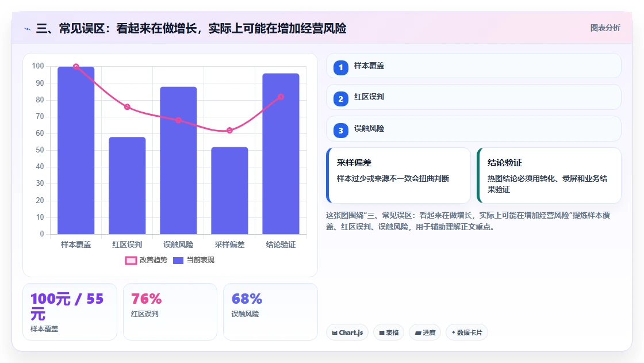Click the 进度 tag
Screen dimensions: 644x363
(x=425, y=333)
